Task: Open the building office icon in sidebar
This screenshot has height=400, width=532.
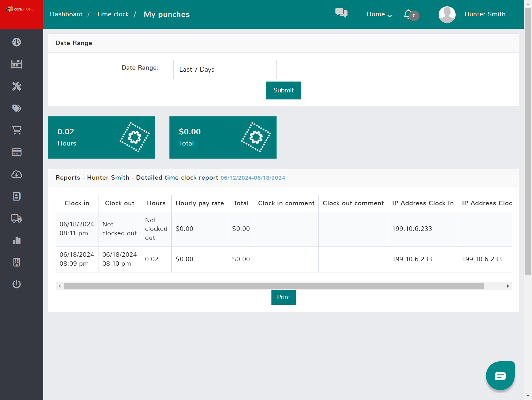Action: tap(17, 262)
